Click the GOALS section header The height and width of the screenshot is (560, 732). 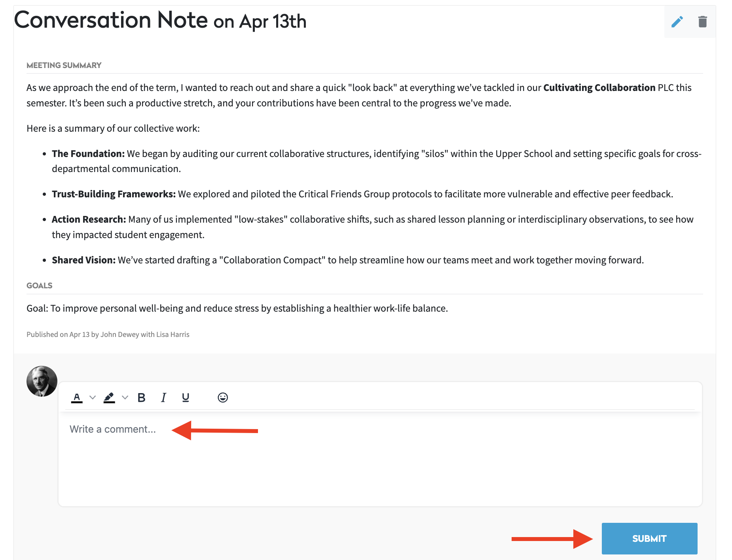pos(40,286)
